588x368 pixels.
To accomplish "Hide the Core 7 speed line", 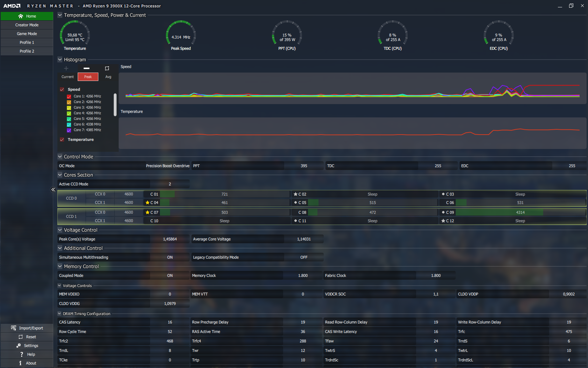I will (x=69, y=130).
